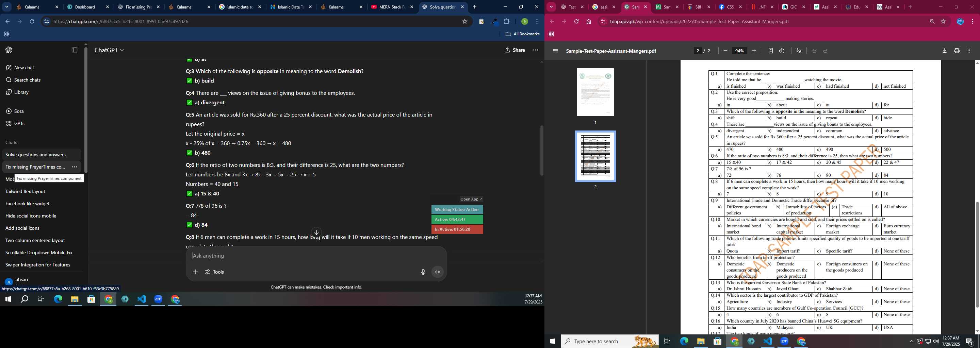The width and height of the screenshot is (980, 348).
Task: Open ChatGPT model selector dropdown
Action: [109, 50]
